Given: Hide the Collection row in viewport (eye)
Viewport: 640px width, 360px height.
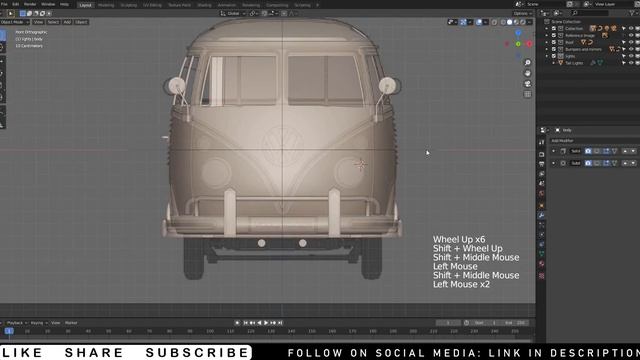Looking at the screenshot, I should click(x=631, y=29).
